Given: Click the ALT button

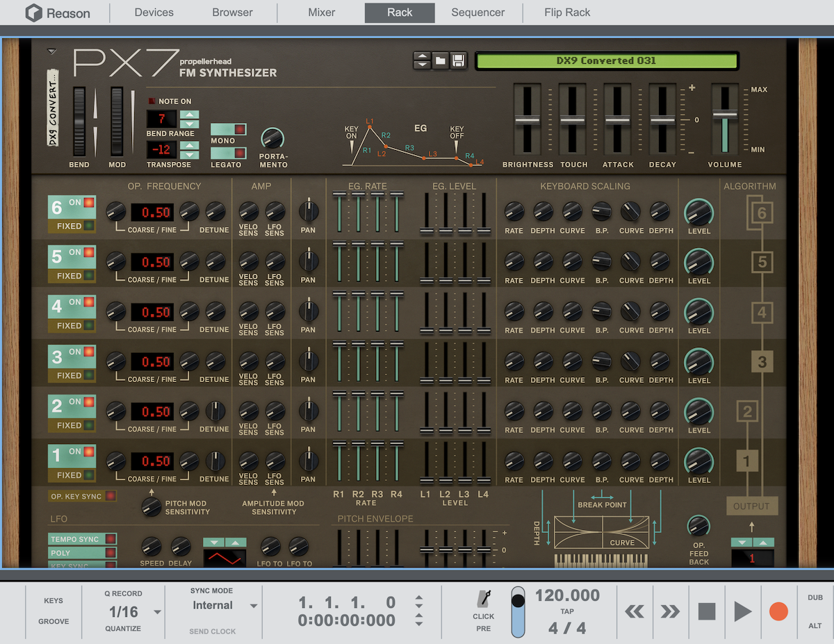Looking at the screenshot, I should tap(815, 626).
